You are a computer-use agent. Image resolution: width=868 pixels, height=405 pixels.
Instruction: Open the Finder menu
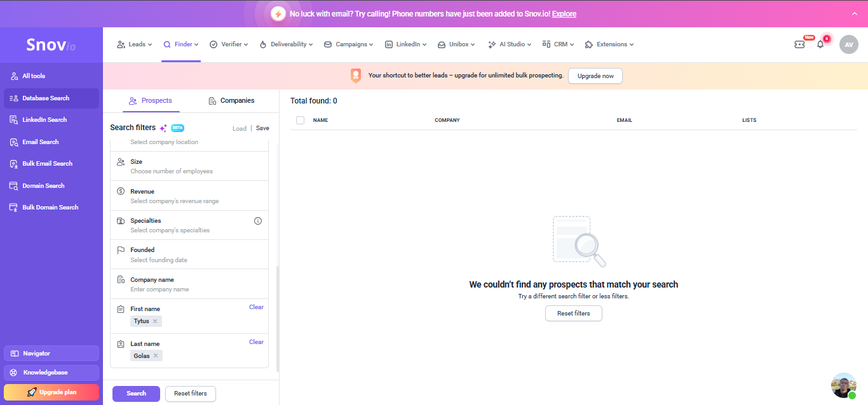coord(181,44)
